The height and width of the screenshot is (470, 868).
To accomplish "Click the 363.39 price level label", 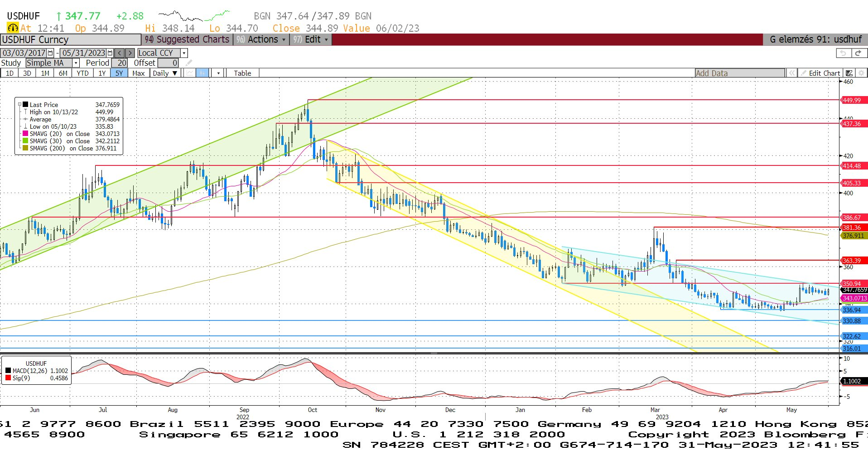I will point(854,261).
